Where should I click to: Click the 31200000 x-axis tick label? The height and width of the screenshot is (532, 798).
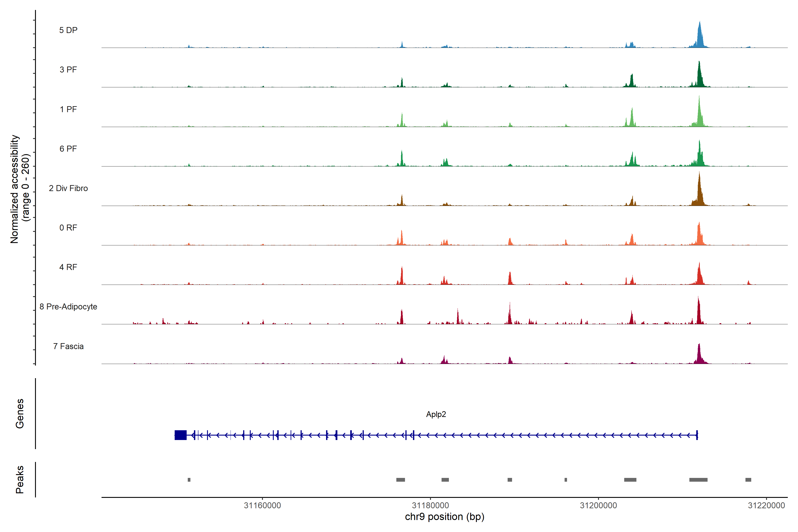598,505
